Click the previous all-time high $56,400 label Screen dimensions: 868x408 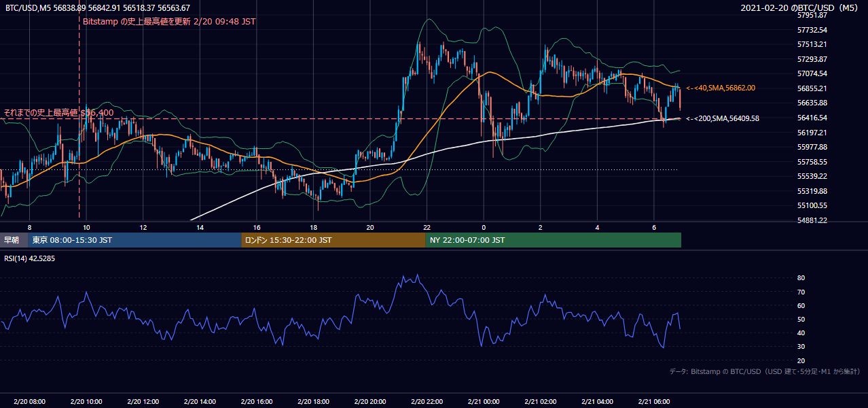(59, 112)
